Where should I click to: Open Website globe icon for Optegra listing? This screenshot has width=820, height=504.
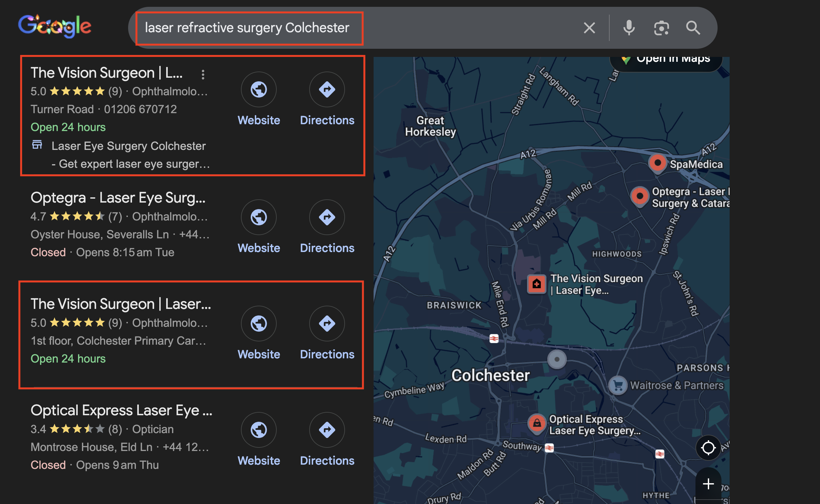(x=259, y=217)
